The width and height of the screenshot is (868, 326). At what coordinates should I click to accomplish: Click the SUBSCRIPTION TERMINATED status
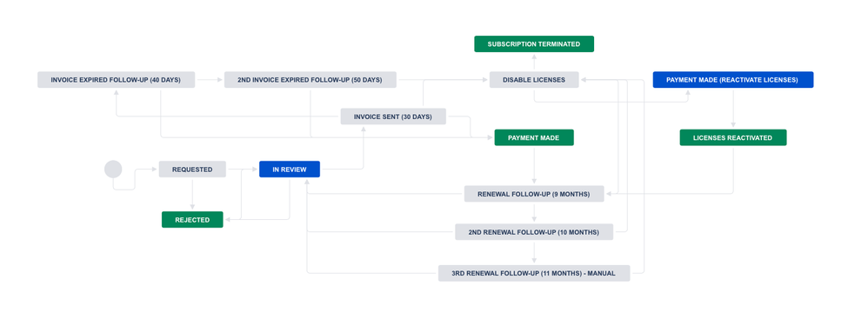tap(534, 43)
